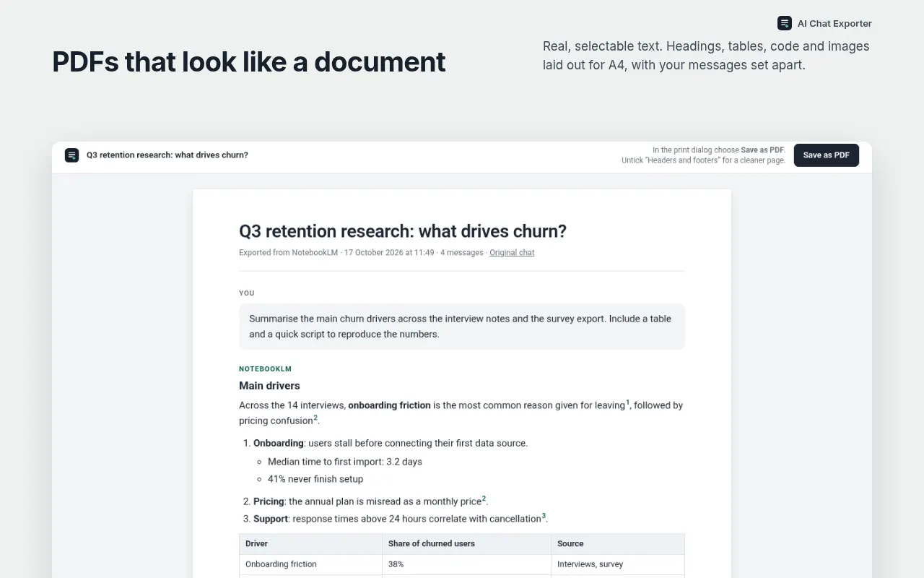924x578 pixels.
Task: Click the "PDFs that look like a document" headline
Action: point(249,62)
